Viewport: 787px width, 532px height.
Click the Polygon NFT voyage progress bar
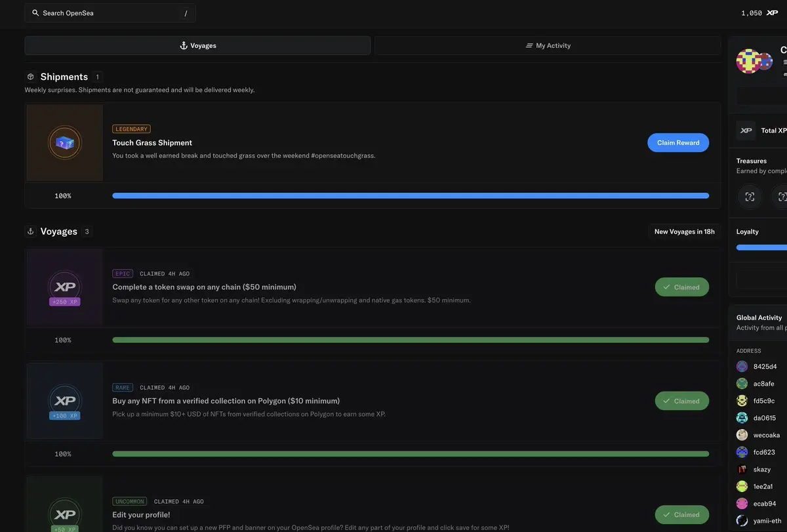pyautogui.click(x=411, y=454)
